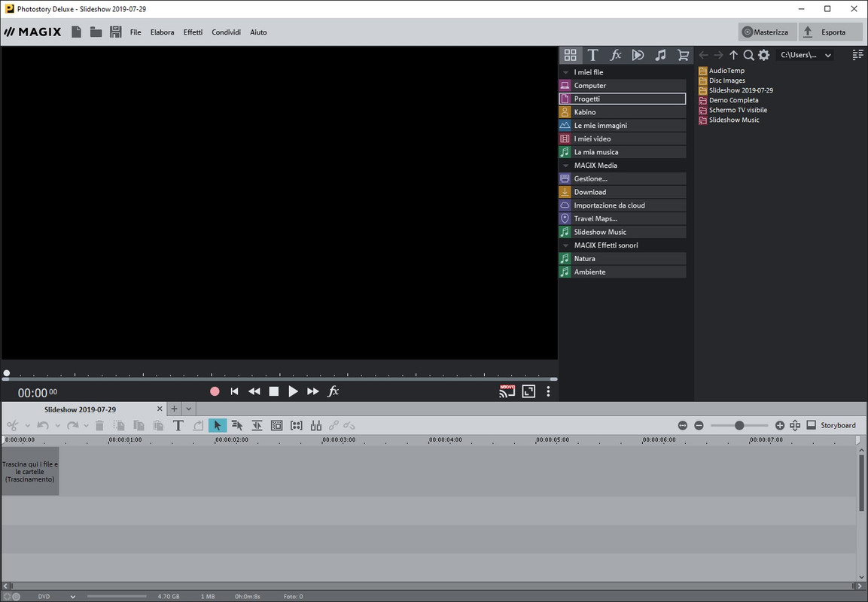Image resolution: width=868 pixels, height=602 pixels.
Task: Open the Elabora menu
Action: [162, 32]
